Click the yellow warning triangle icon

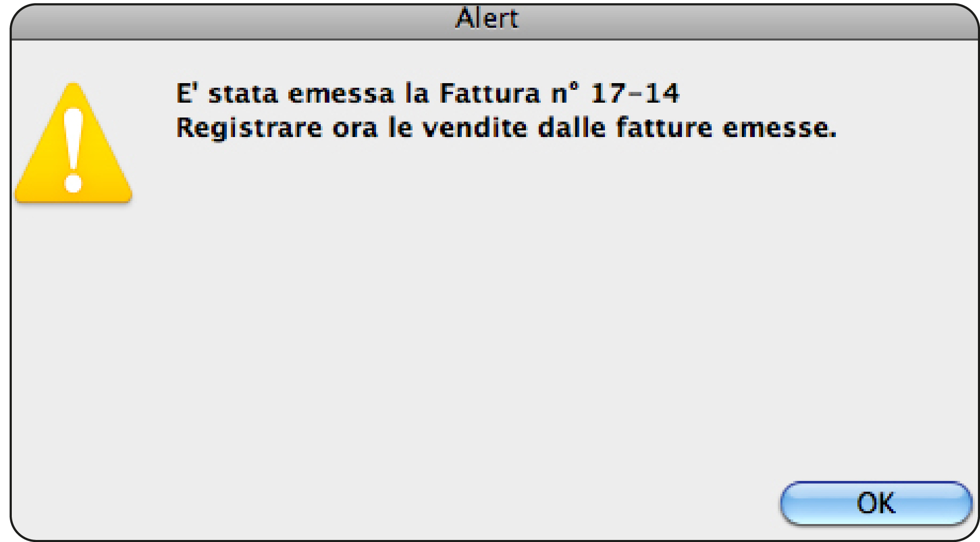click(x=73, y=143)
